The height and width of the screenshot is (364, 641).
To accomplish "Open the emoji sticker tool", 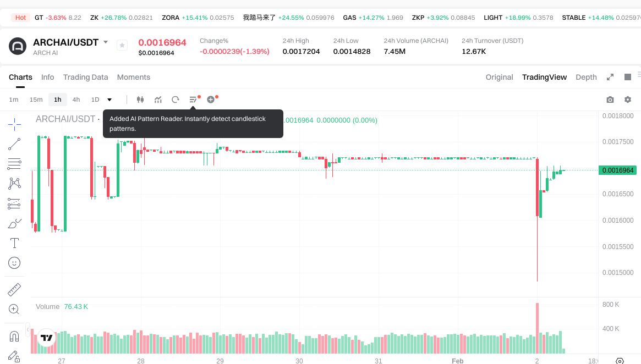I will click(x=14, y=263).
